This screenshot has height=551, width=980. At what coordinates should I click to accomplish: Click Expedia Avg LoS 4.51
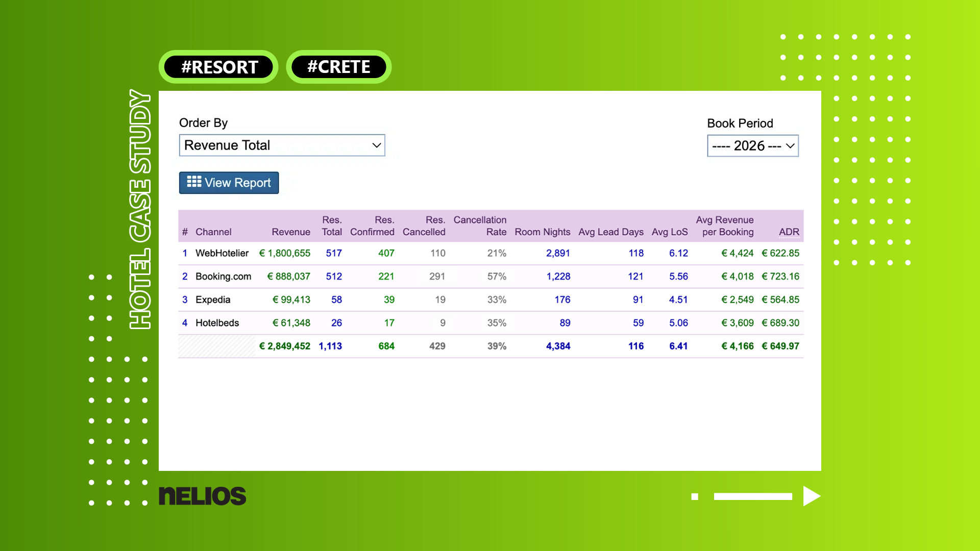(678, 299)
